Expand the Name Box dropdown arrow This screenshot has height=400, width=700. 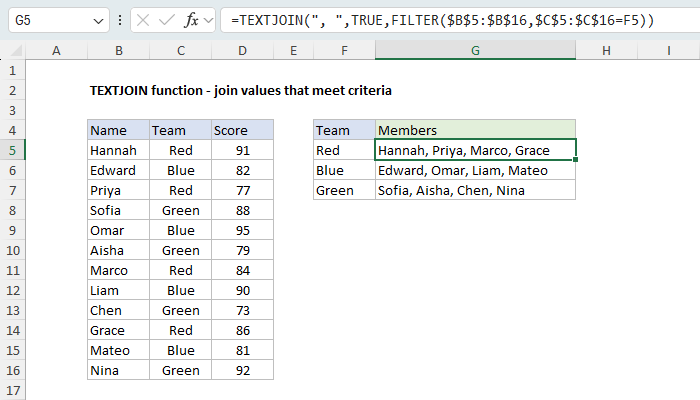click(98, 21)
